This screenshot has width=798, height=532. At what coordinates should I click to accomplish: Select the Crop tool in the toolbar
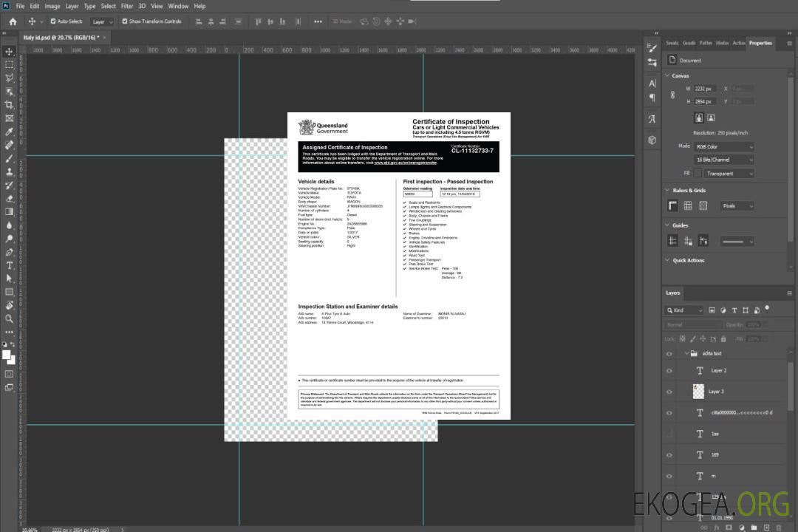click(10, 105)
